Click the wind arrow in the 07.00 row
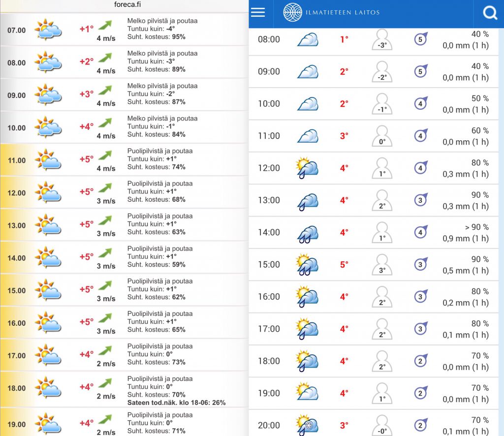This screenshot has width=504, height=436. pos(105,25)
